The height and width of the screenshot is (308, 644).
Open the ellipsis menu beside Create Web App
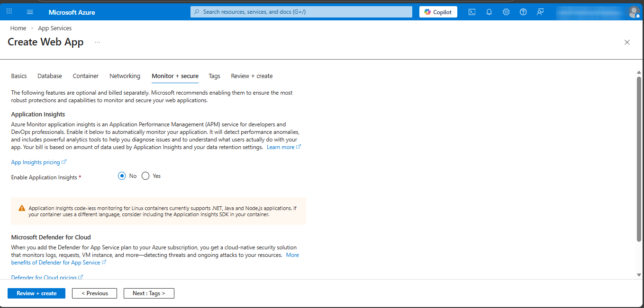[x=97, y=42]
